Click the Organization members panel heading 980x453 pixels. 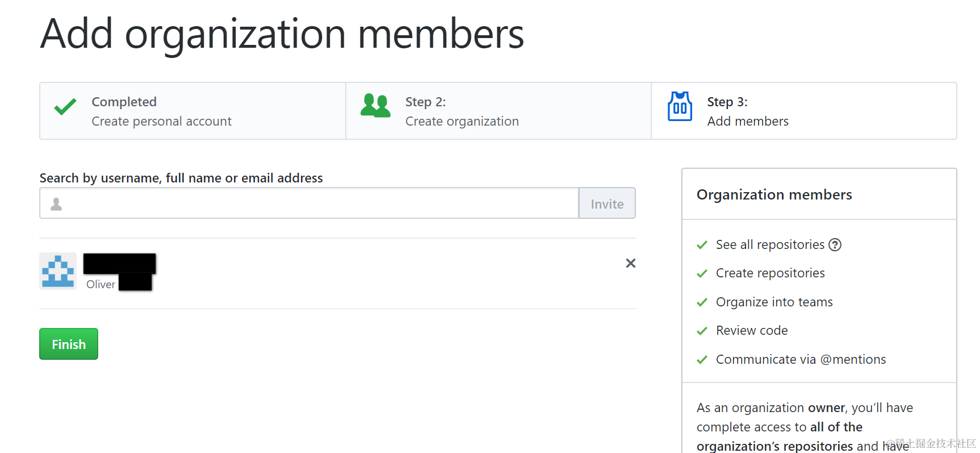click(x=774, y=195)
